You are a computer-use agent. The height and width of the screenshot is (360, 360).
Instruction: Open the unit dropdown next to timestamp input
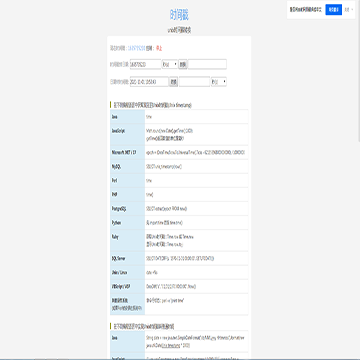pos(170,64)
